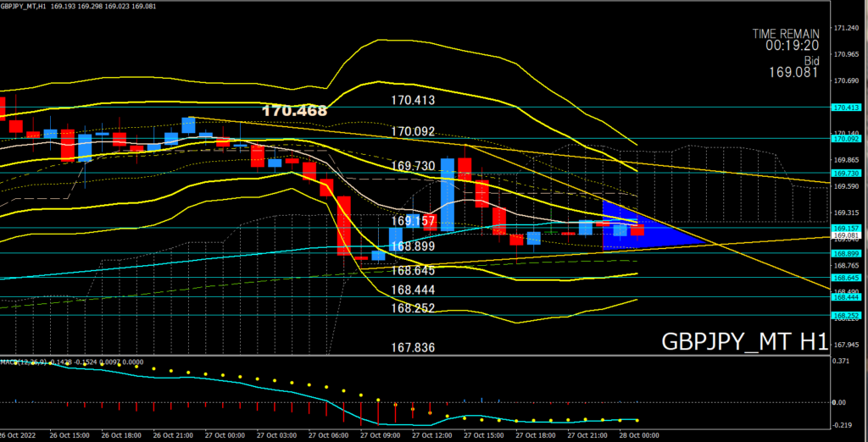This screenshot has height=442, width=868.
Task: Select the bold 170.468 price label
Action: click(x=294, y=111)
